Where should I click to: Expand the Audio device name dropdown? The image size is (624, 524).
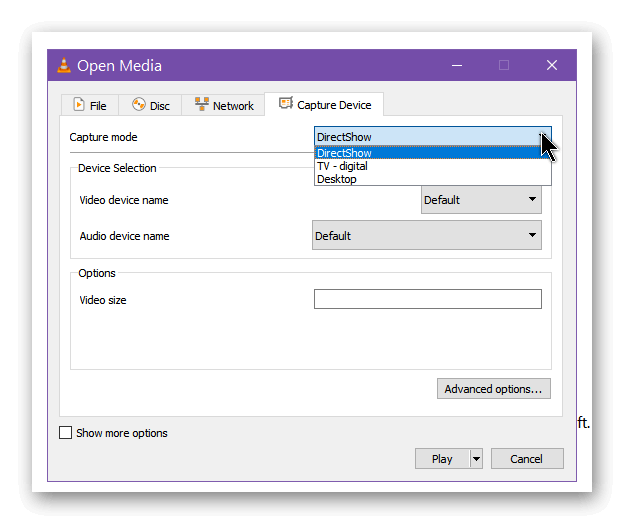click(x=427, y=236)
